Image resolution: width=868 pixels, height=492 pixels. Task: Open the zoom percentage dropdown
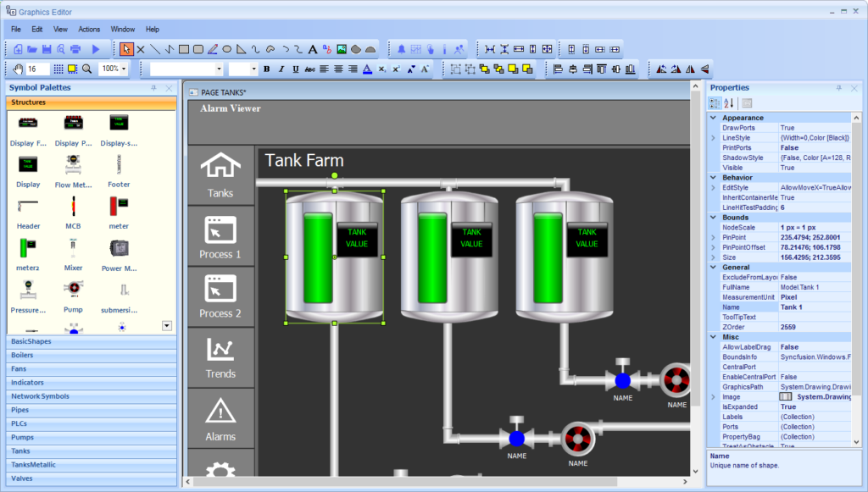pyautogui.click(x=124, y=69)
